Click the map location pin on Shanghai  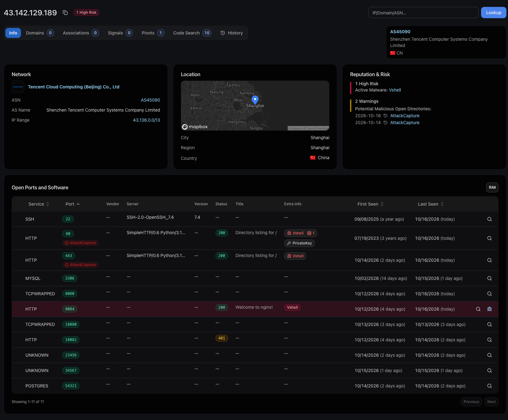(255, 100)
